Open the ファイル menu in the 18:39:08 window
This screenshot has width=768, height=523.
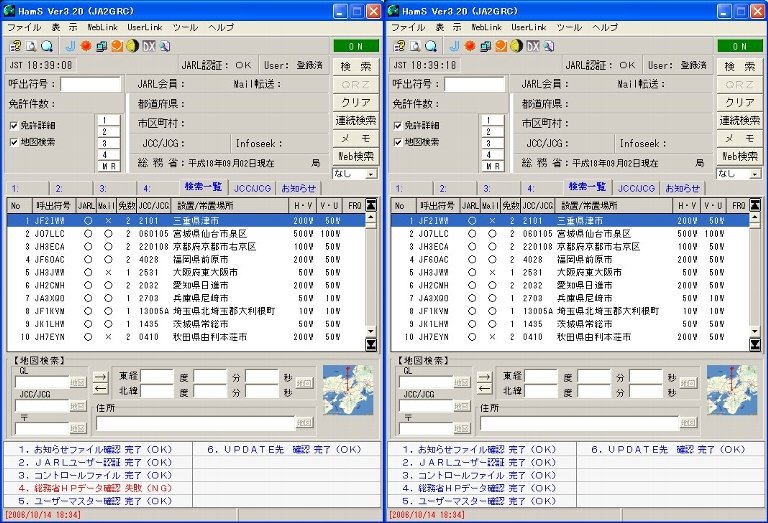[24, 27]
